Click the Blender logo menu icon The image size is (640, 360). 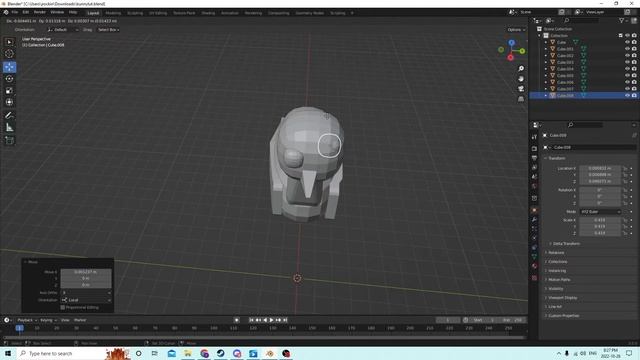coord(6,13)
